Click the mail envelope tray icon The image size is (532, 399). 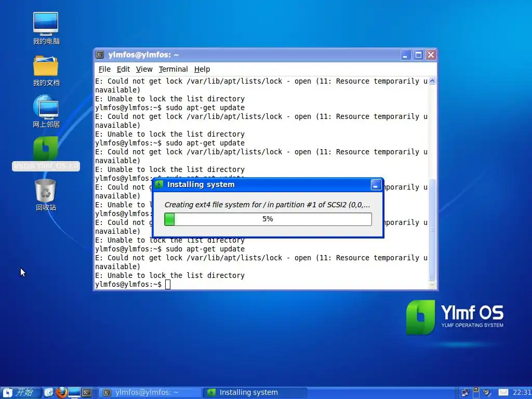click(503, 393)
